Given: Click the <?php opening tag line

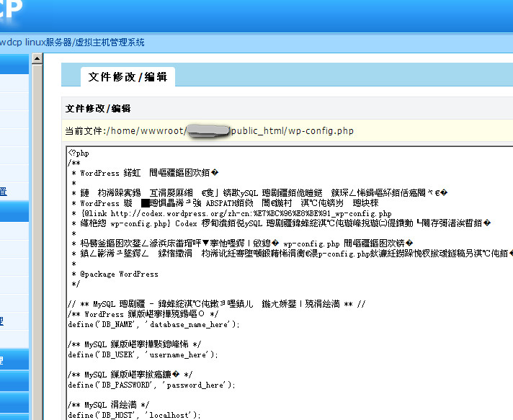Looking at the screenshot, I should click(x=79, y=153).
